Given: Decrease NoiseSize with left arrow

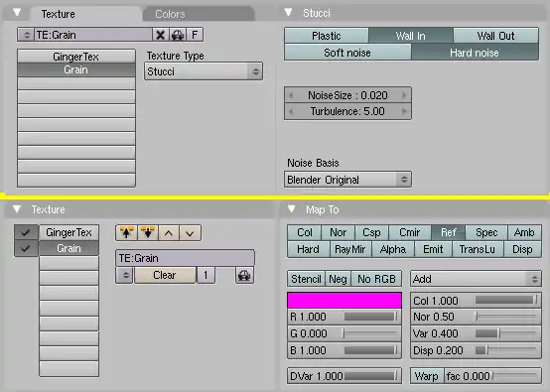Looking at the screenshot, I should click(291, 95).
